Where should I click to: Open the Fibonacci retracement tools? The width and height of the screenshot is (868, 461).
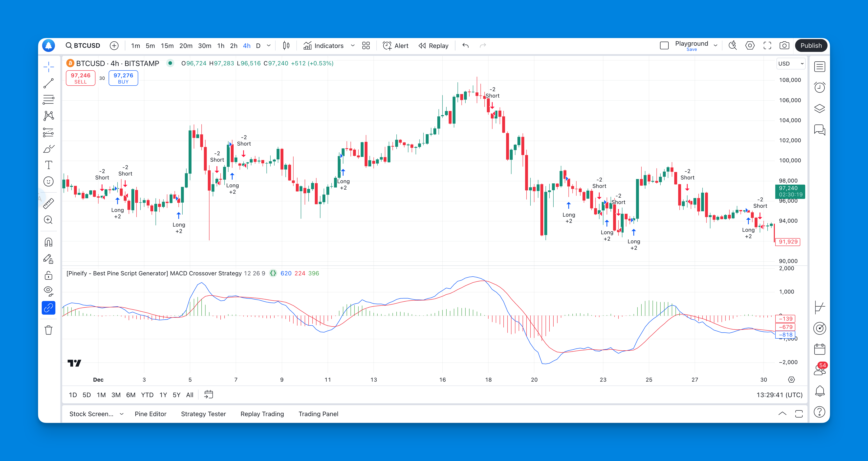pyautogui.click(x=49, y=99)
